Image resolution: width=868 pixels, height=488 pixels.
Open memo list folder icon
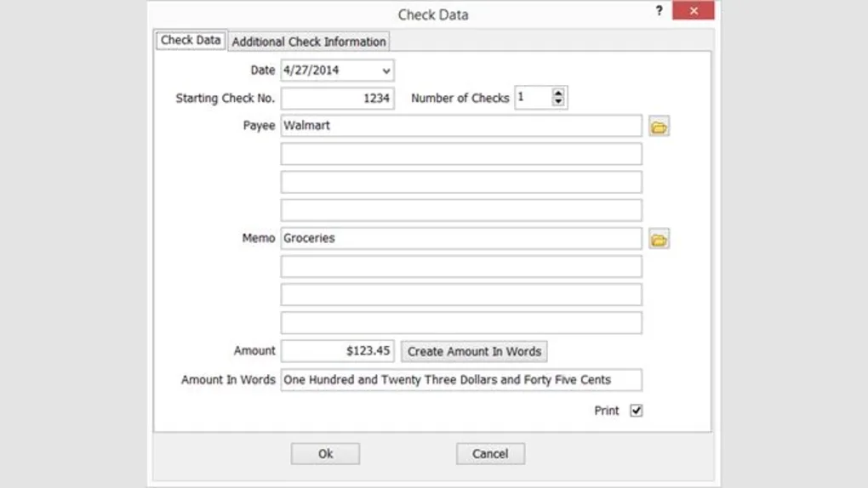(x=659, y=239)
